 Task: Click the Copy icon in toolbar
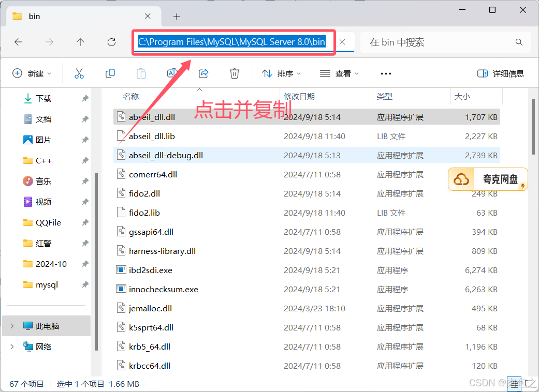[110, 73]
